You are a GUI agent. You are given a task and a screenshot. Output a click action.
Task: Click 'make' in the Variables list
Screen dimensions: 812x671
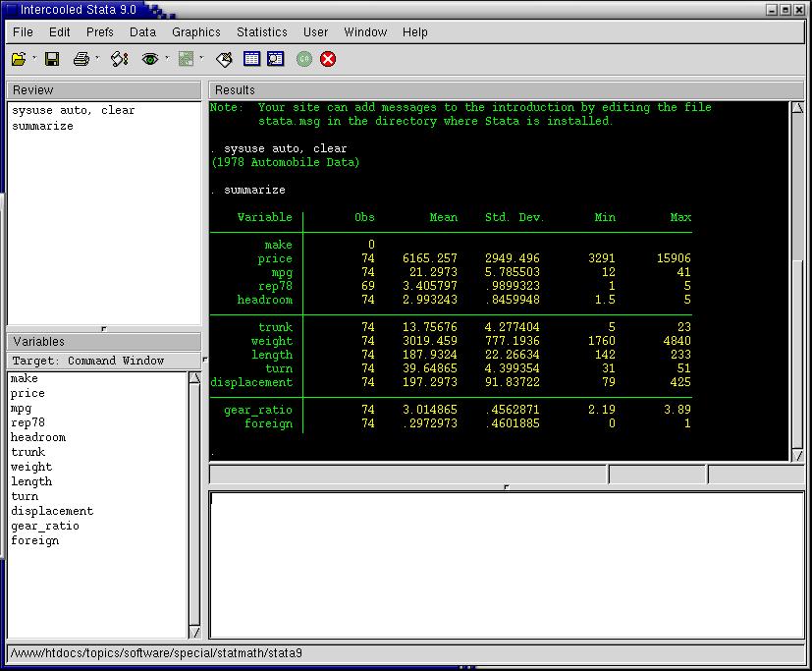(25, 378)
